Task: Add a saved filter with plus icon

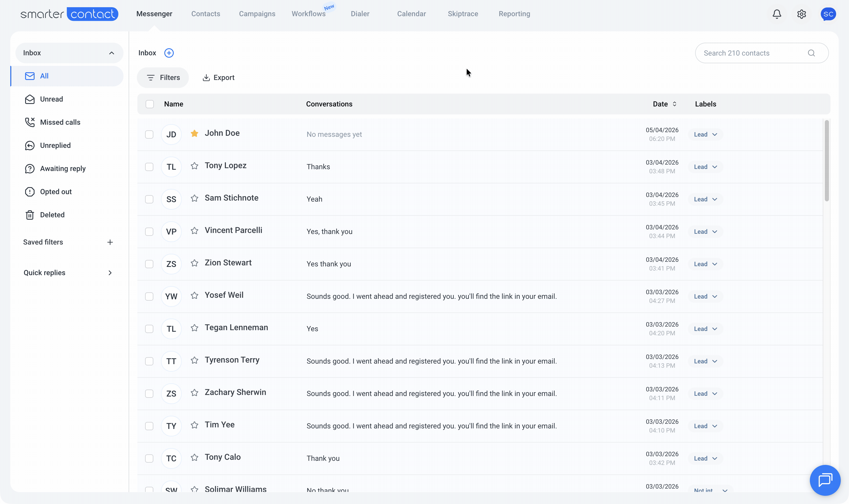Action: pos(110,242)
